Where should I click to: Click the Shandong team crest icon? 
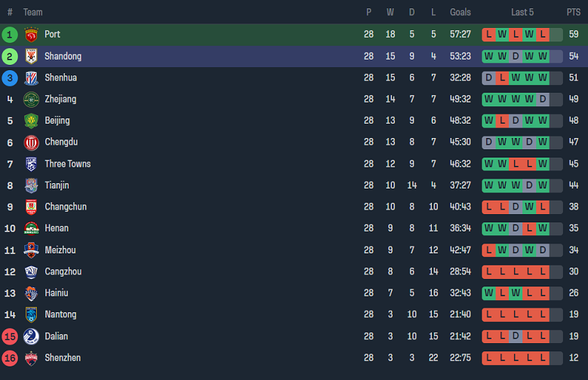[x=31, y=57]
